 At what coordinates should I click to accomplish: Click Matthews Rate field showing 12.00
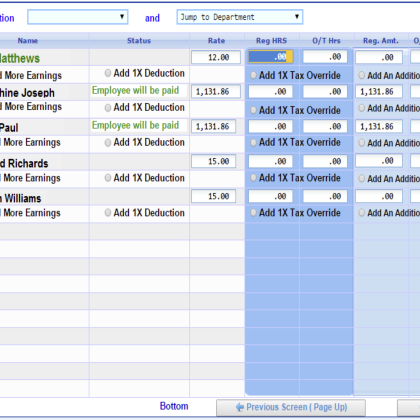coord(216,57)
